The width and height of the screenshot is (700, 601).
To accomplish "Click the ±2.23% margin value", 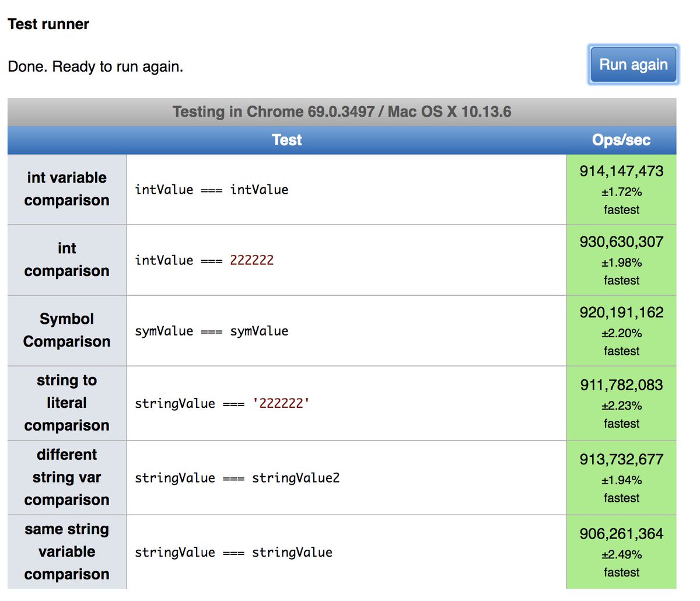I will pos(621,406).
